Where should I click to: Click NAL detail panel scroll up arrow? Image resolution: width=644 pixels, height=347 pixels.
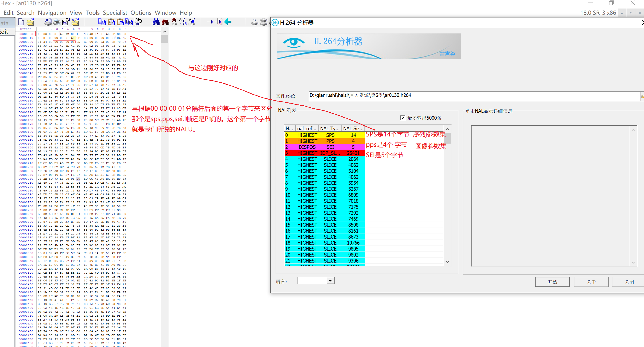tap(633, 130)
